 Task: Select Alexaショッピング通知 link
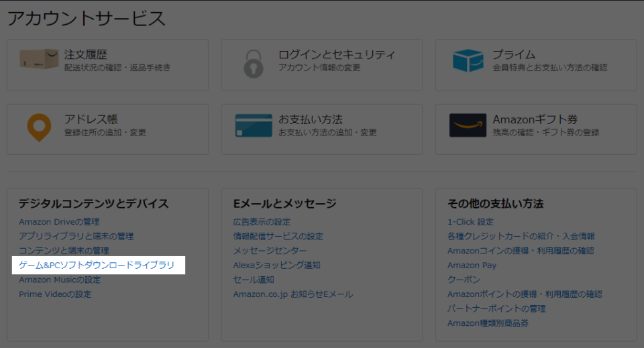277,265
